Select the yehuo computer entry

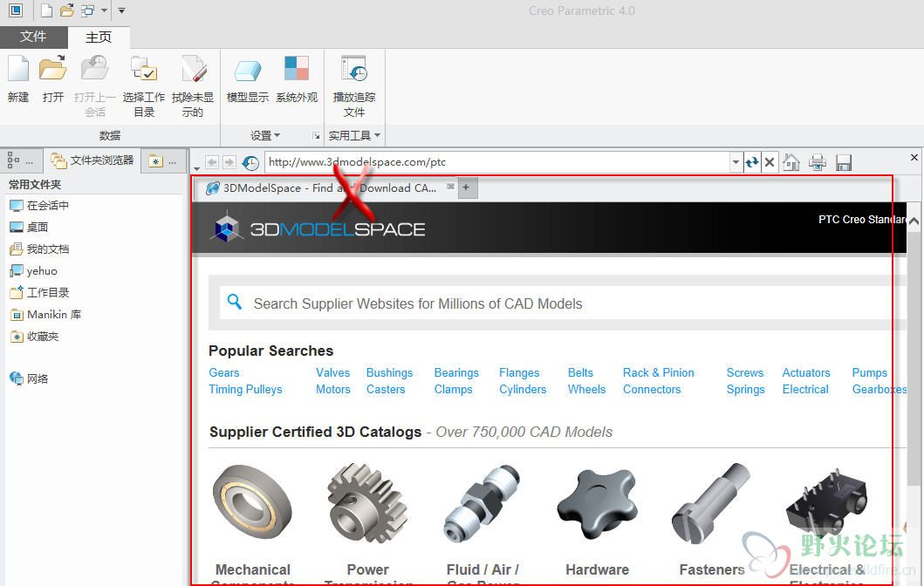tap(33, 271)
